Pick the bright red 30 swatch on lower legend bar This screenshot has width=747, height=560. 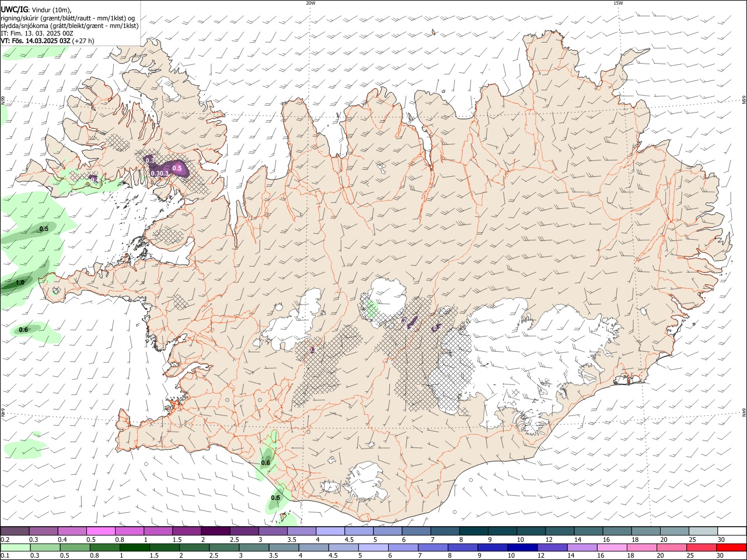pyautogui.click(x=731, y=547)
